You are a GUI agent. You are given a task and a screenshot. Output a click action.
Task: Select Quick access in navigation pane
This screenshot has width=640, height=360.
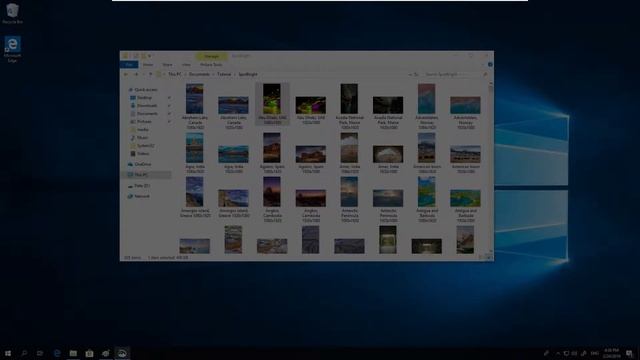(x=146, y=89)
